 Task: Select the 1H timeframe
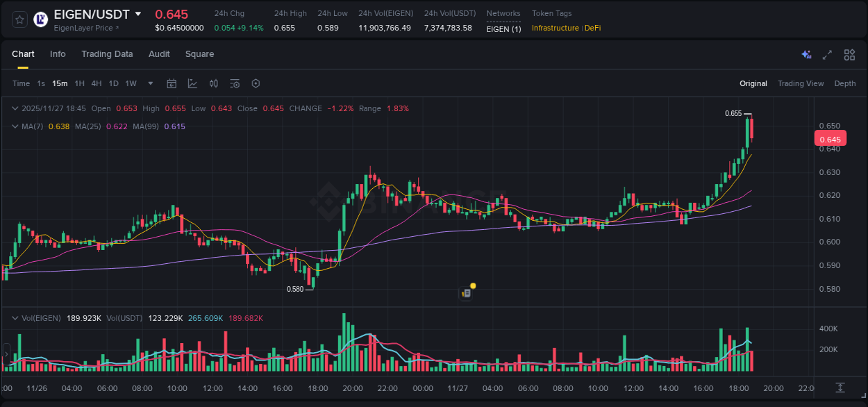click(x=81, y=83)
